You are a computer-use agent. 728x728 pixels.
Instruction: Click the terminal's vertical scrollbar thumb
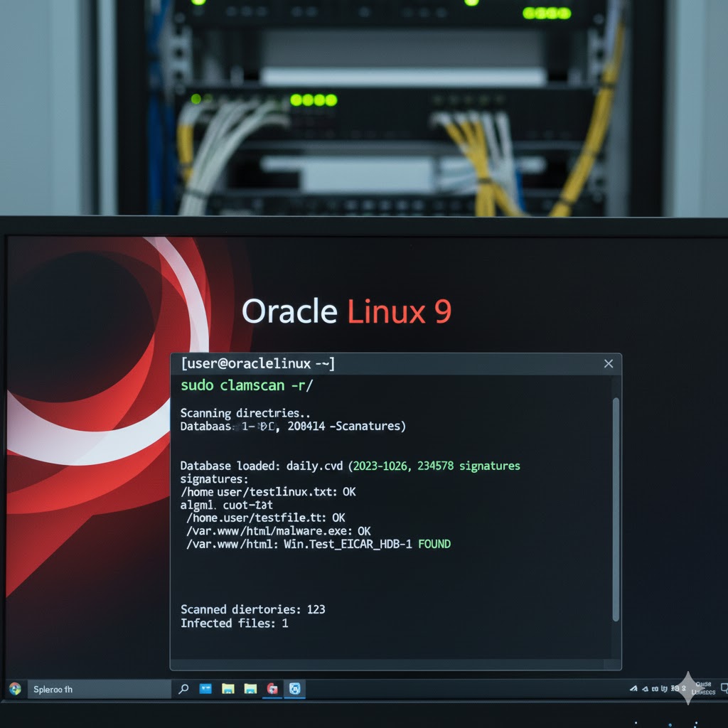[616, 509]
